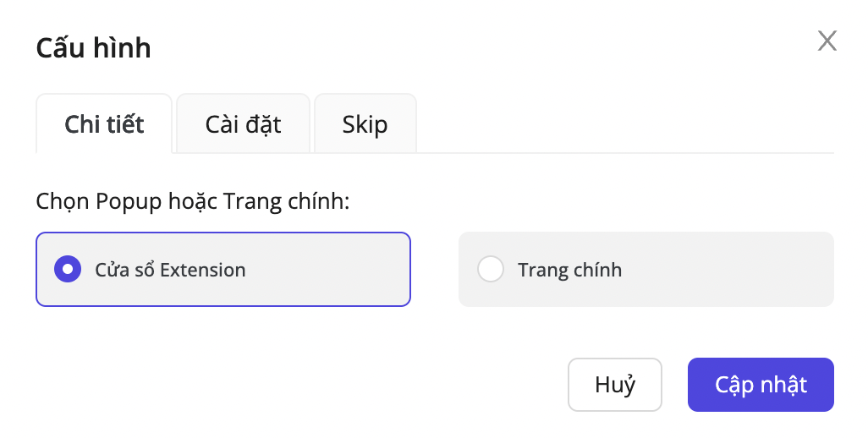Click the Cấu hình dialog title
This screenshot has width=868, height=438.
click(x=93, y=48)
